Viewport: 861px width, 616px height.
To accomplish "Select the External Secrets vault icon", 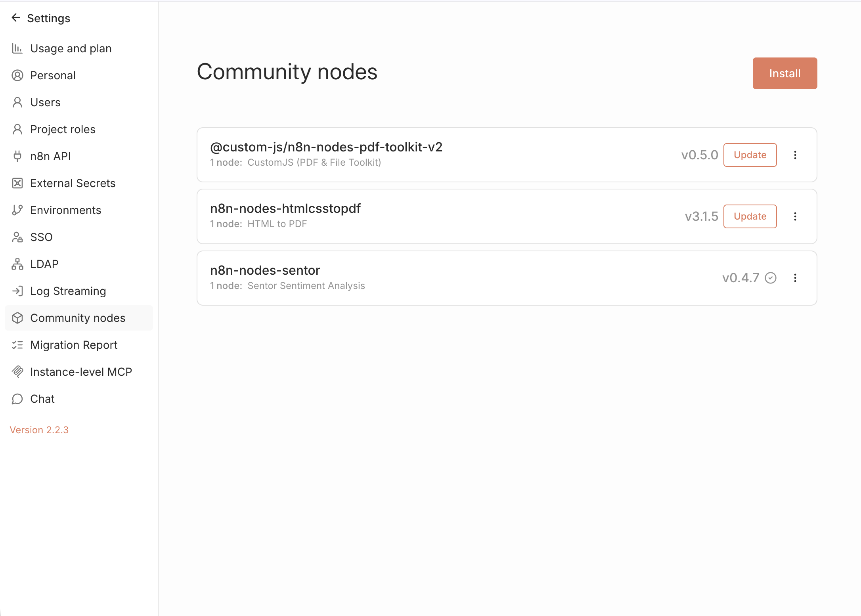I will click(x=17, y=183).
